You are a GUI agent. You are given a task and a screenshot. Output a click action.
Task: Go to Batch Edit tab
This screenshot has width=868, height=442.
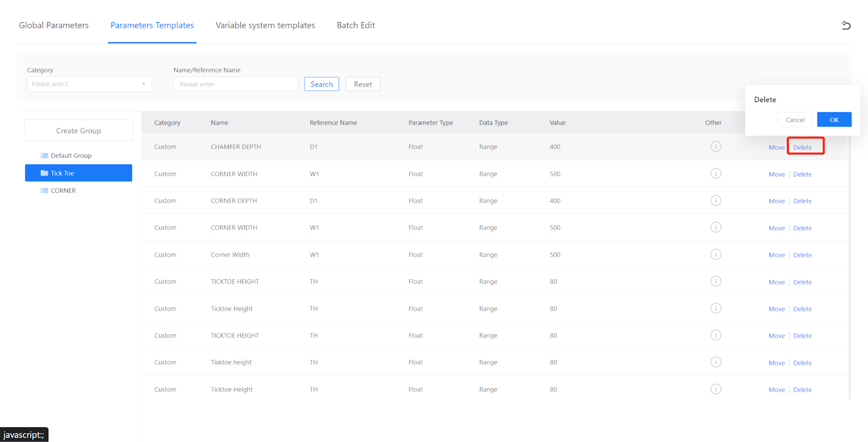coord(355,26)
